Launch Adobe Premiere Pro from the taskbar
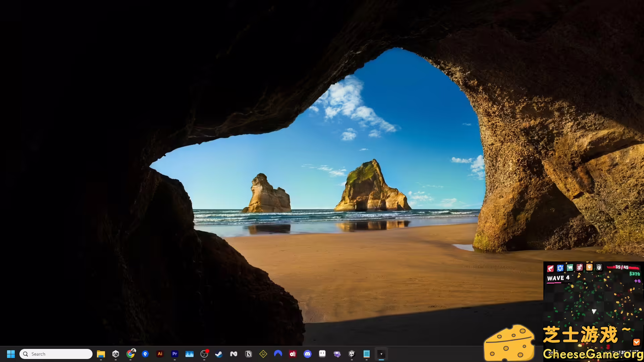This screenshot has height=362, width=644. (175, 354)
